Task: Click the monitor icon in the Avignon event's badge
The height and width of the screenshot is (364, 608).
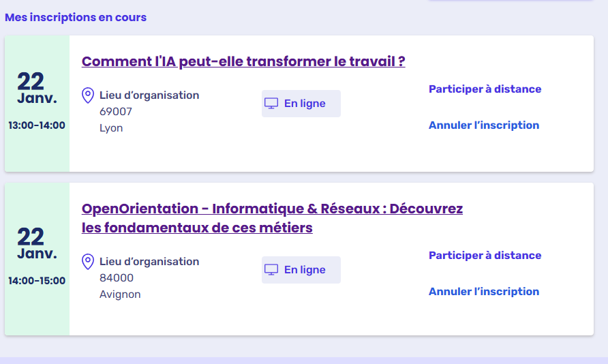Action: pos(271,270)
